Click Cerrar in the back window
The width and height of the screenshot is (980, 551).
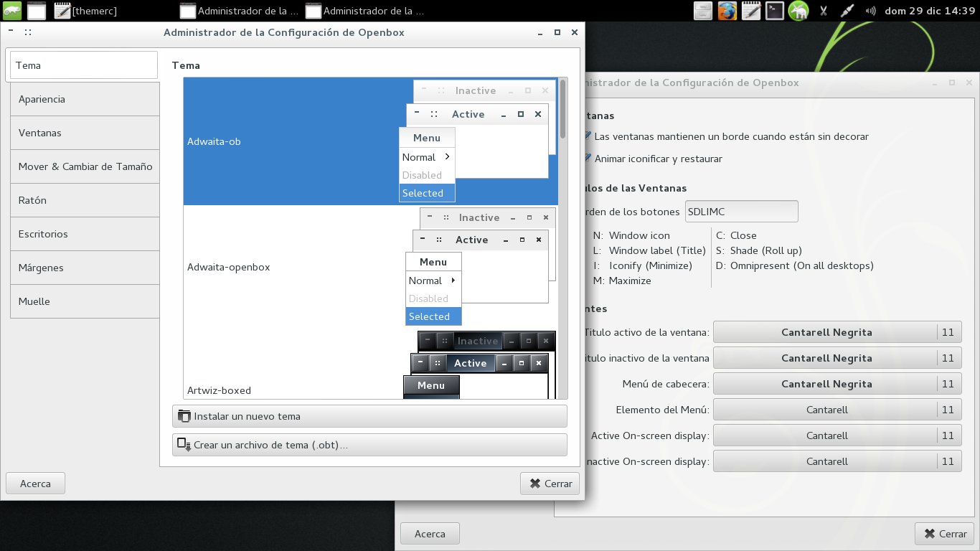(944, 534)
